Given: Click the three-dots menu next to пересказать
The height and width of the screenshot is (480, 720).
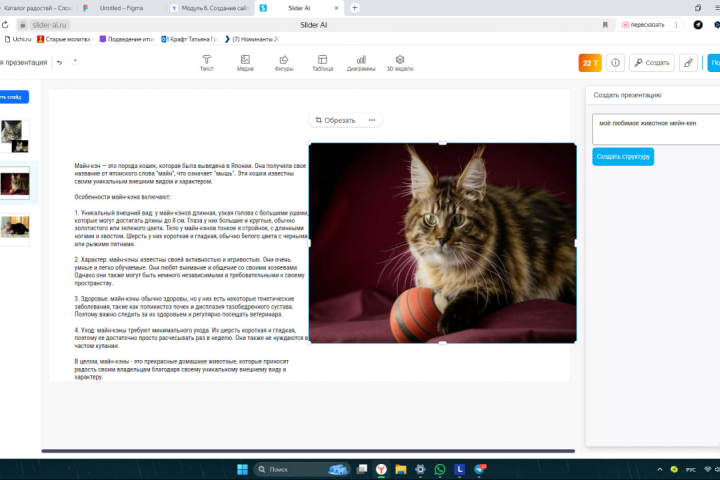Looking at the screenshot, I should (676, 25).
